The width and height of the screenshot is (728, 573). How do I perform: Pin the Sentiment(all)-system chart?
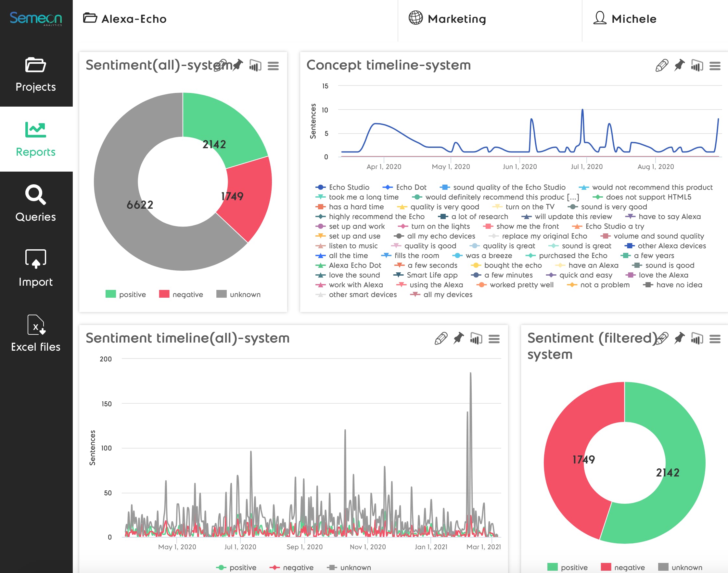(x=238, y=65)
